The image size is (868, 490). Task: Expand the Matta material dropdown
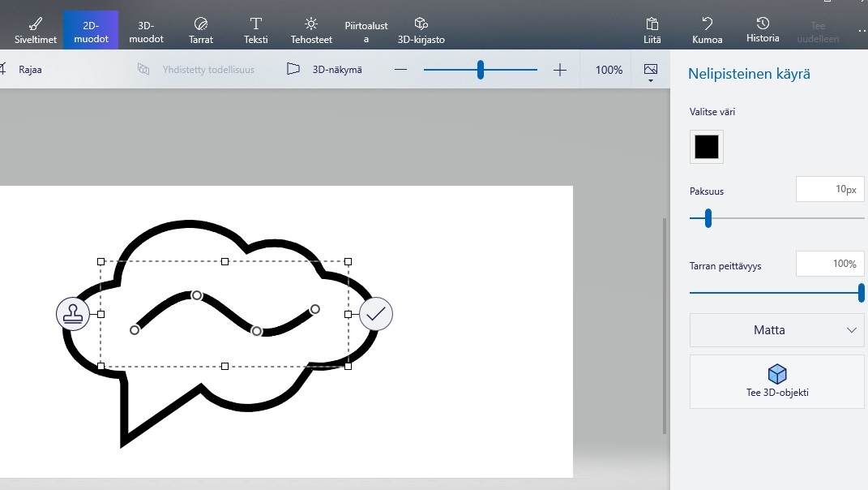776,330
